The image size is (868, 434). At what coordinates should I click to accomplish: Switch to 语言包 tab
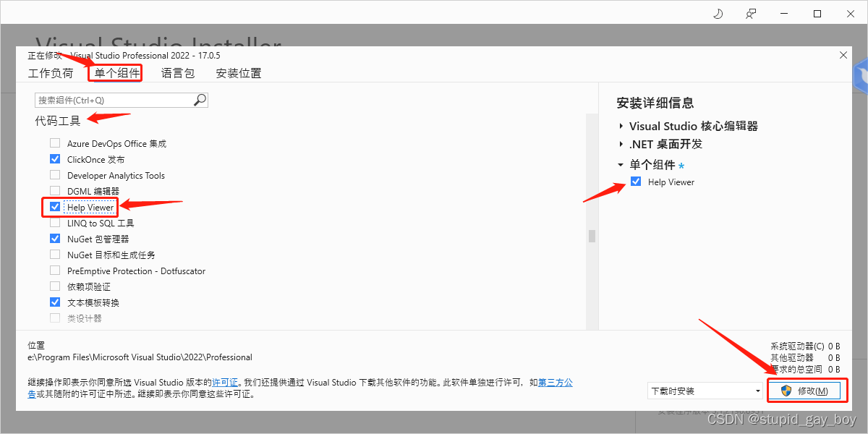click(178, 73)
